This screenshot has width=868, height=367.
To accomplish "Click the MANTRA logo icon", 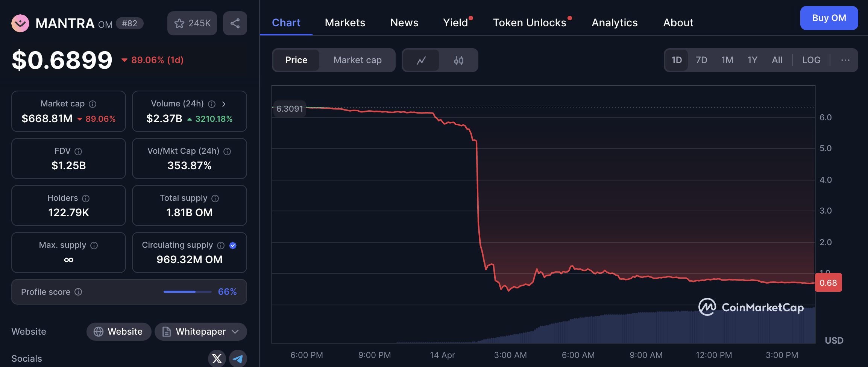I will [x=20, y=23].
